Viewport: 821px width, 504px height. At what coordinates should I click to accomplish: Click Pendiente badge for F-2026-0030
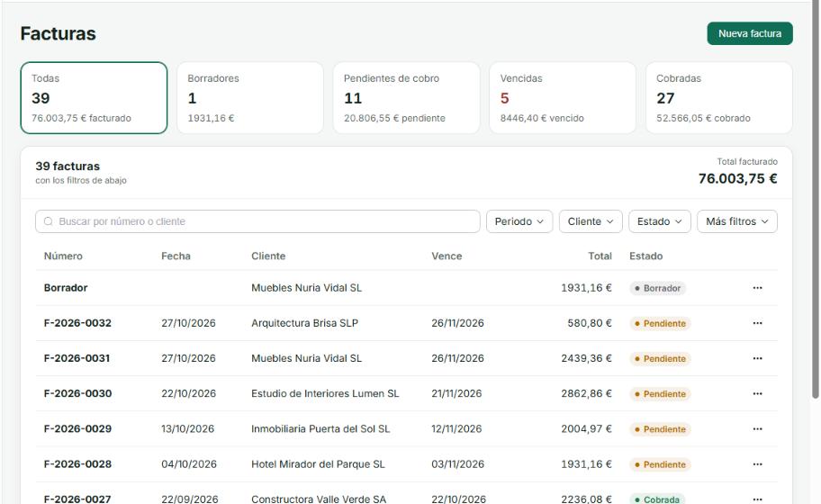coord(660,394)
